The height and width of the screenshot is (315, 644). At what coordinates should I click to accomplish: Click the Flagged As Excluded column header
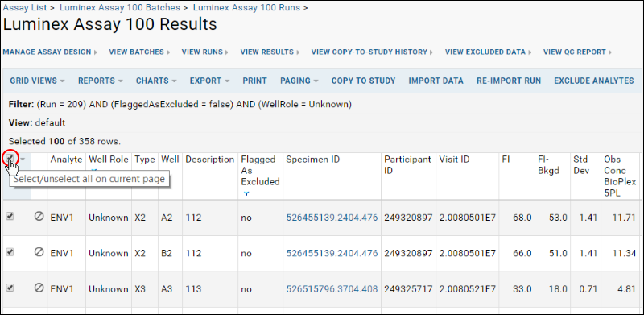(260, 171)
